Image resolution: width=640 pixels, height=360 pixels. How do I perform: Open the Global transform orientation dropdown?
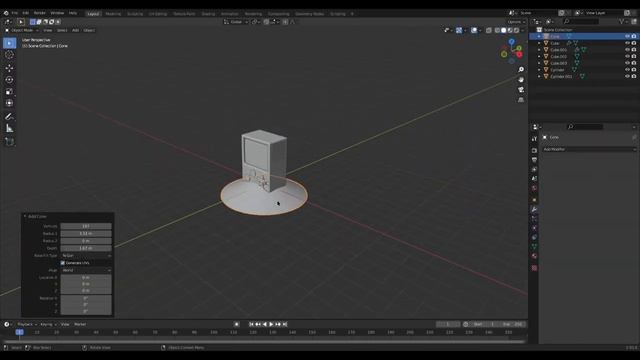[236, 22]
